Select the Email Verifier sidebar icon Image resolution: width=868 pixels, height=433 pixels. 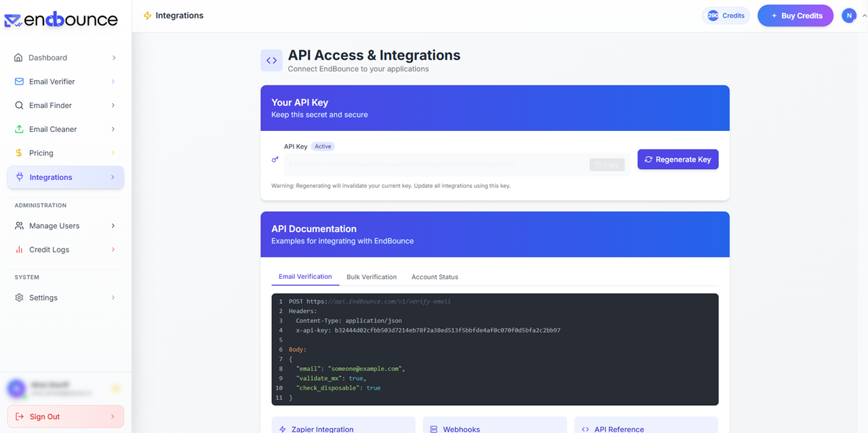point(19,81)
